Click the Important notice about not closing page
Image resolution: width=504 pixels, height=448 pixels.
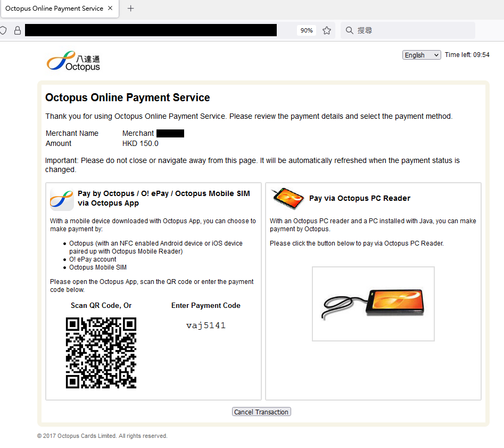tap(252, 165)
